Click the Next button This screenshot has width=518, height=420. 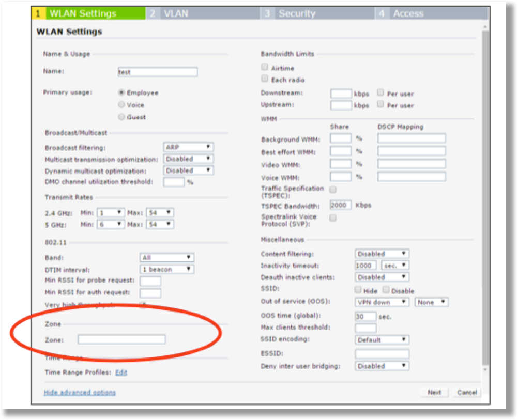pyautogui.click(x=434, y=393)
